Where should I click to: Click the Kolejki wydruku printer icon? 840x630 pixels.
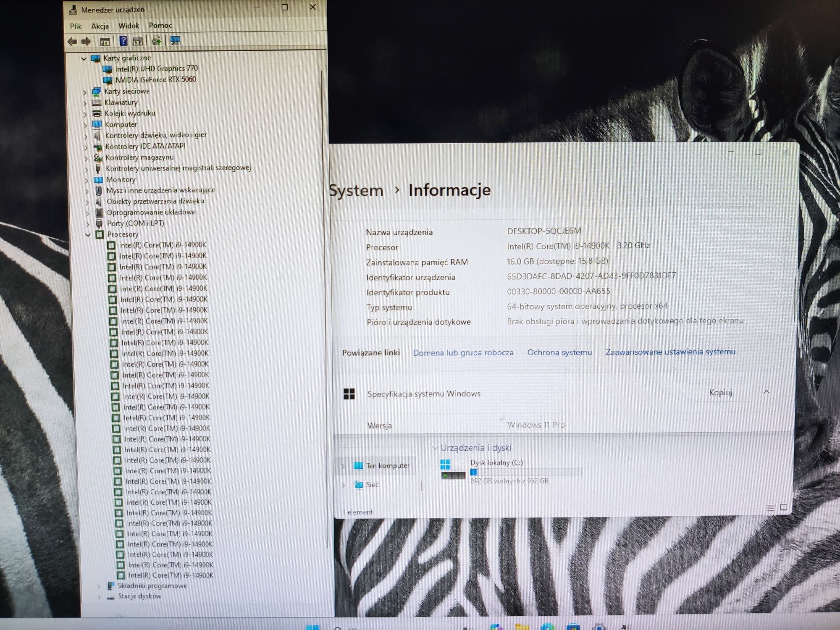(97, 113)
